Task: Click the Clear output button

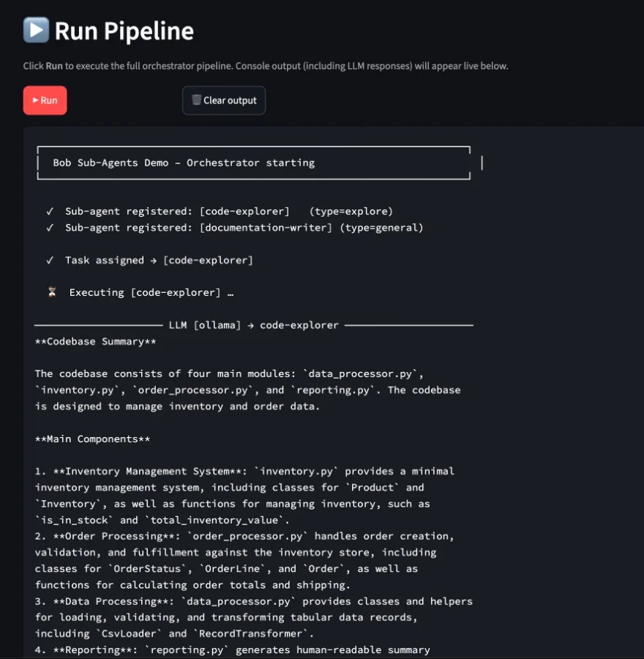Action: [x=223, y=100]
